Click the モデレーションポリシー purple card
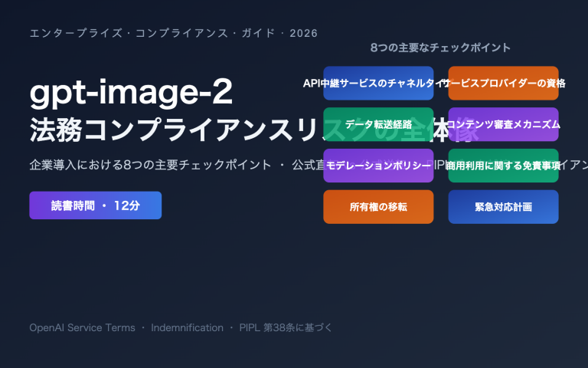The height and width of the screenshot is (368, 588). pos(378,166)
